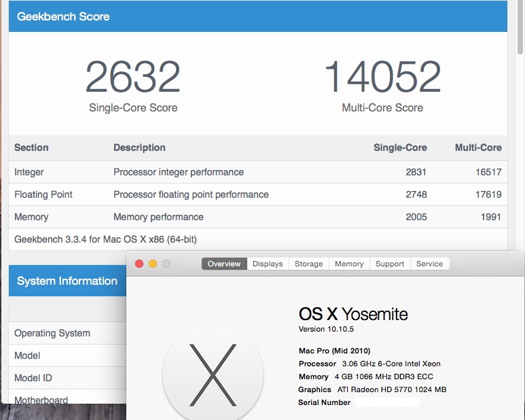The height and width of the screenshot is (420, 525).
Task: Click the Geekbench 3.3.4 version line
Action: point(105,239)
